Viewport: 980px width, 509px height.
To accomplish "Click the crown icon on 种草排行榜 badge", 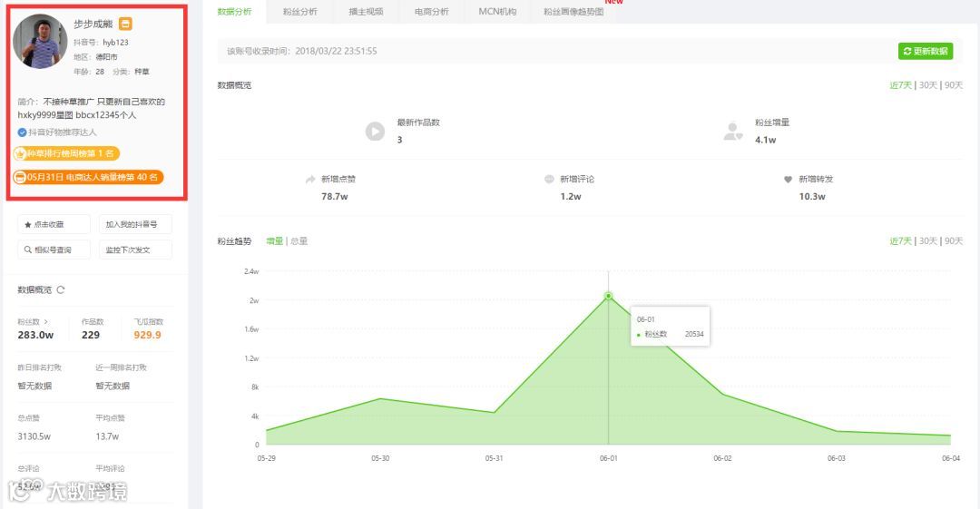I will (x=20, y=153).
